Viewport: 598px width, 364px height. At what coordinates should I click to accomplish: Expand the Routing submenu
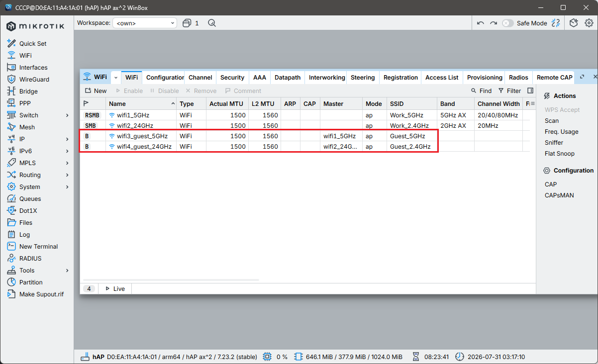point(67,175)
